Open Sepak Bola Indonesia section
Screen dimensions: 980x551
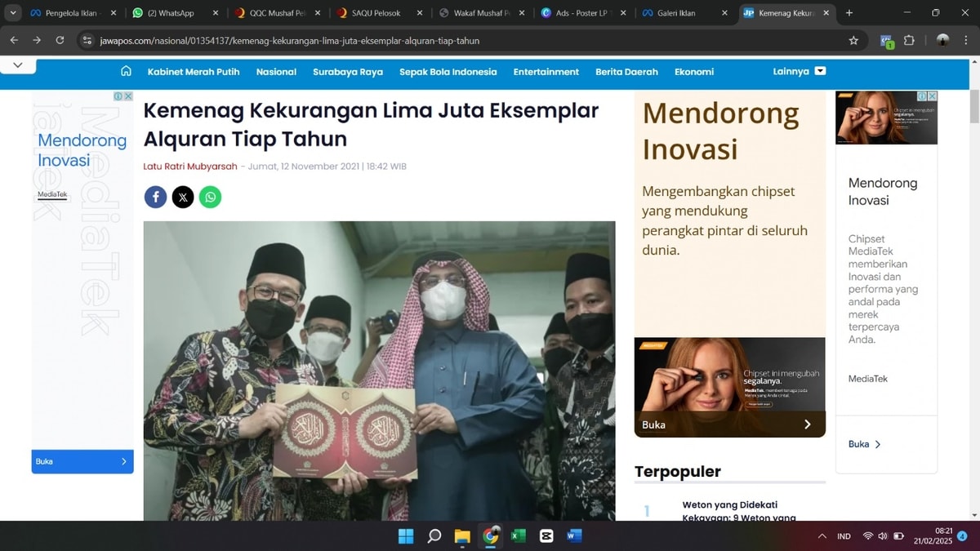point(448,72)
